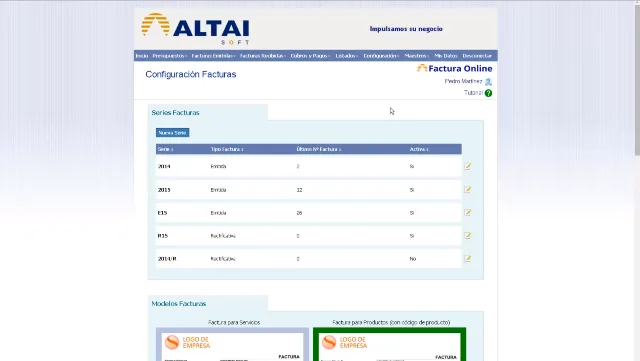The width and height of the screenshot is (640, 361).
Task: Sort table by Activa column
Action: pos(419,149)
